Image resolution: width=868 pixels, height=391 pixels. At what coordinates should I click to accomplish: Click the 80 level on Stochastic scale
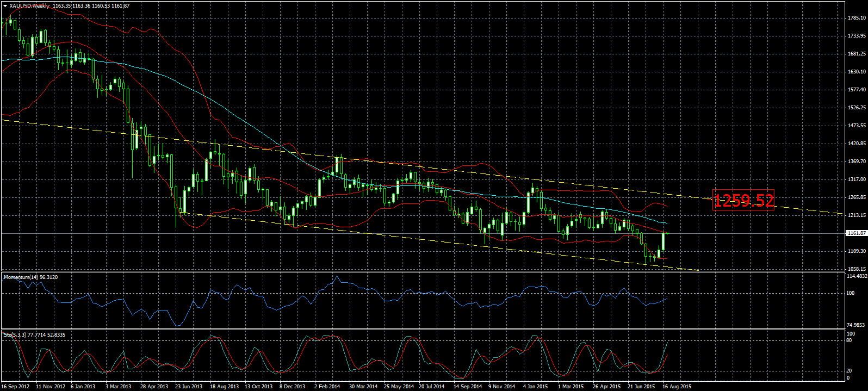coord(850,341)
